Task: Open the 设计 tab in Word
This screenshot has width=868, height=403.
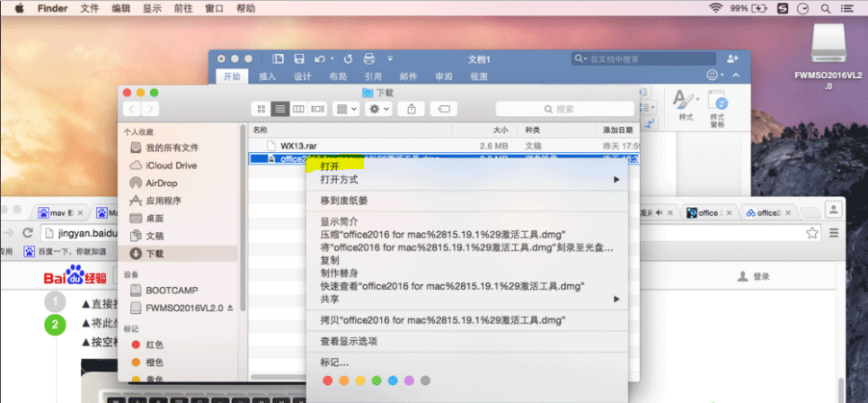Action: [302, 76]
